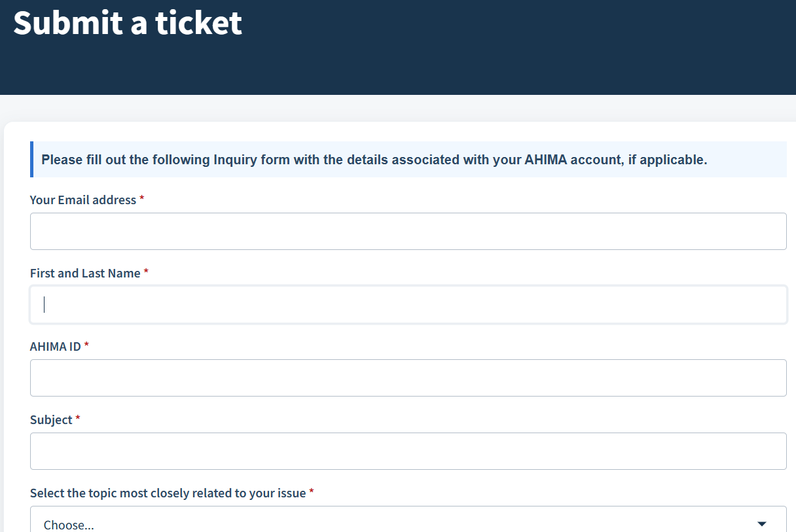Screen dimensions: 796x532
Task: Click the 'First and Last Name' label
Action: [x=85, y=274]
